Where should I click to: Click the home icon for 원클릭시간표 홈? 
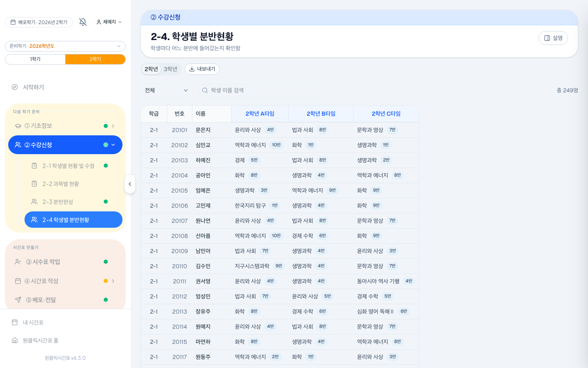click(x=15, y=340)
